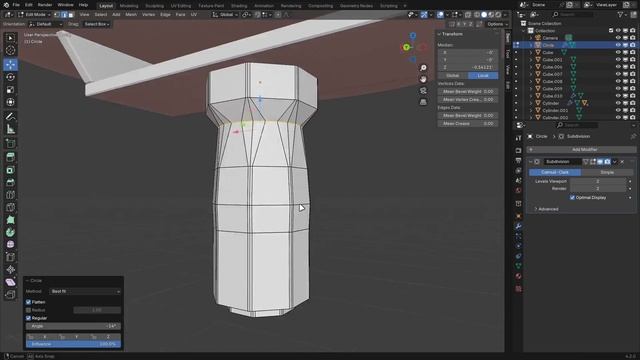Open the Tool properties tab icon
This screenshot has height=360, width=640.
click(518, 138)
